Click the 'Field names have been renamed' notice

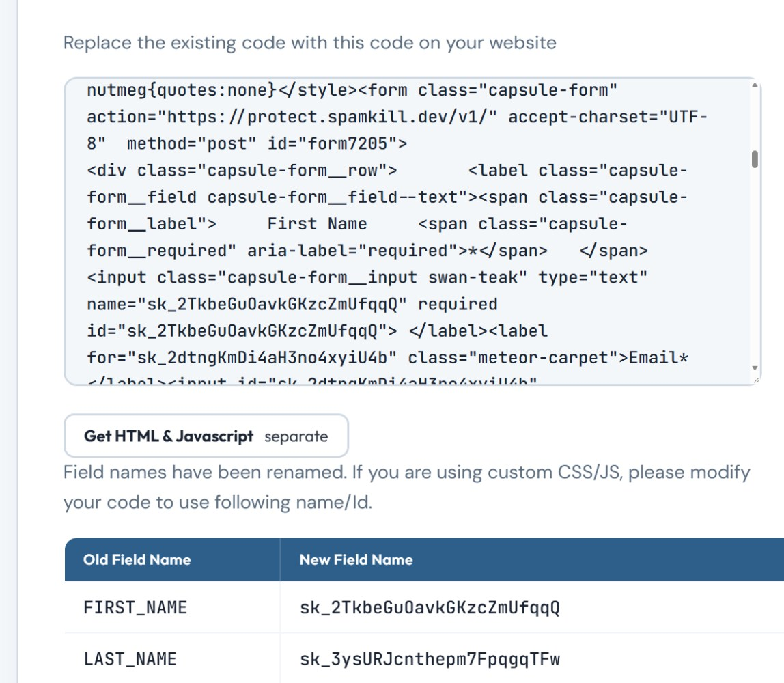pos(406,487)
